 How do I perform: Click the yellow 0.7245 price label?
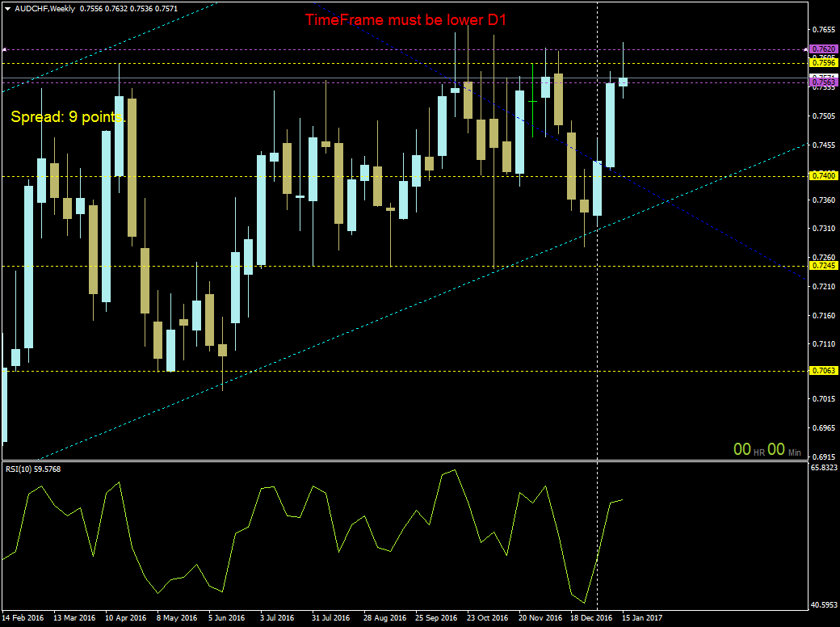(x=824, y=266)
